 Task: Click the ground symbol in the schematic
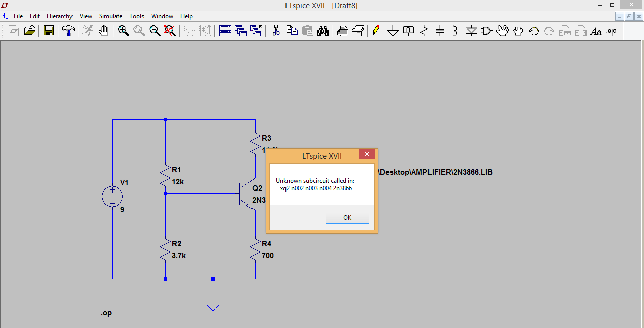[x=213, y=307]
